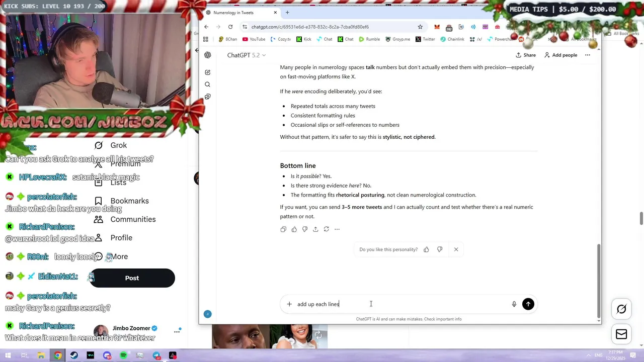Screen dimensions: 644x362
Task: Open Profile in X sidebar
Action: (x=113, y=238)
